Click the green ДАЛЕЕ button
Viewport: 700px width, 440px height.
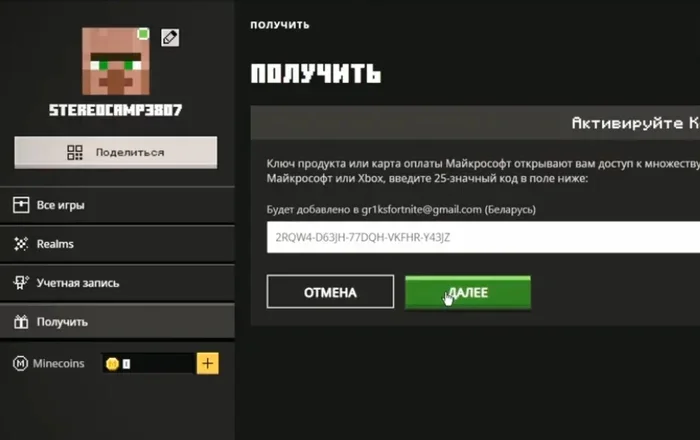[468, 292]
